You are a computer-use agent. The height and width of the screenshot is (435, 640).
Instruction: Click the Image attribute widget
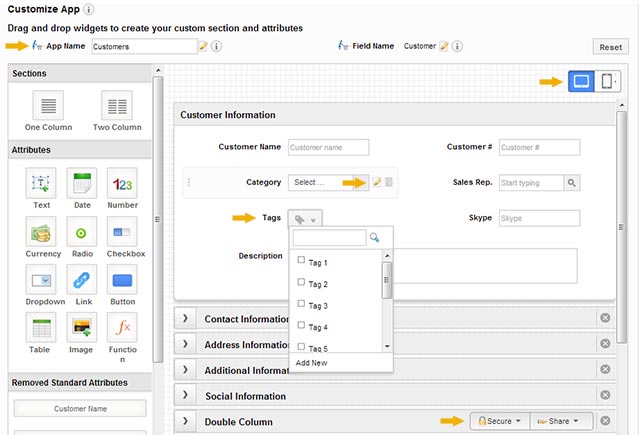81,328
